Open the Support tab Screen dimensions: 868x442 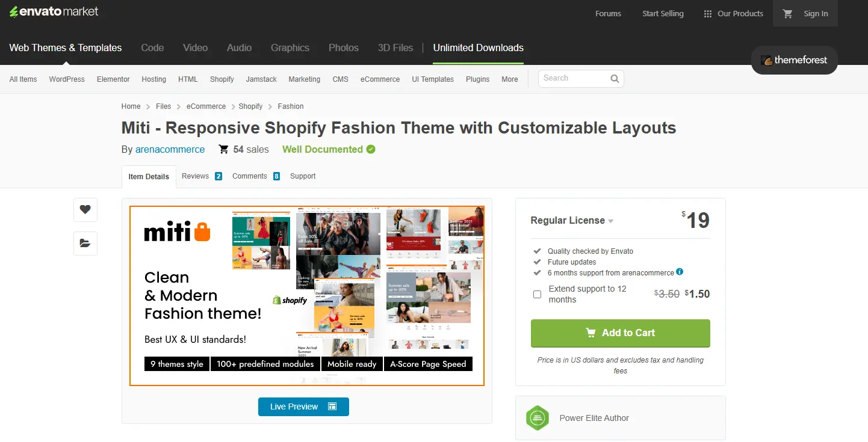tap(303, 176)
